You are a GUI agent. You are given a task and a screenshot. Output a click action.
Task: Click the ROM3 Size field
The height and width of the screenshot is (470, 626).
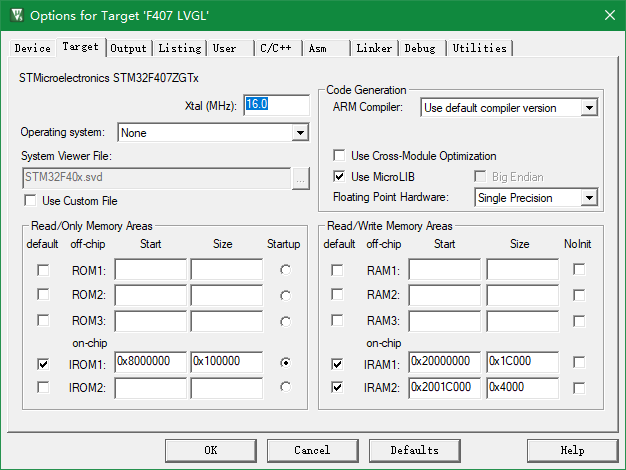(227, 321)
